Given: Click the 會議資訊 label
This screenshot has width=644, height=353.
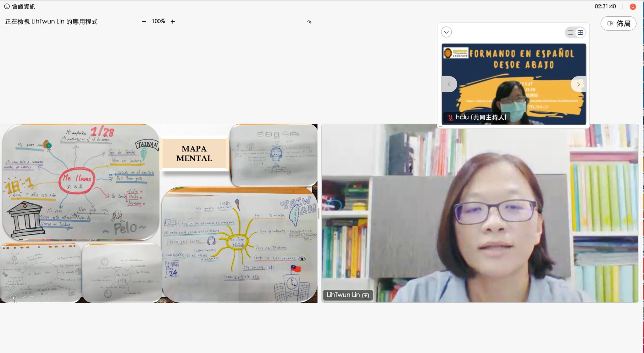Looking at the screenshot, I should click(24, 6).
